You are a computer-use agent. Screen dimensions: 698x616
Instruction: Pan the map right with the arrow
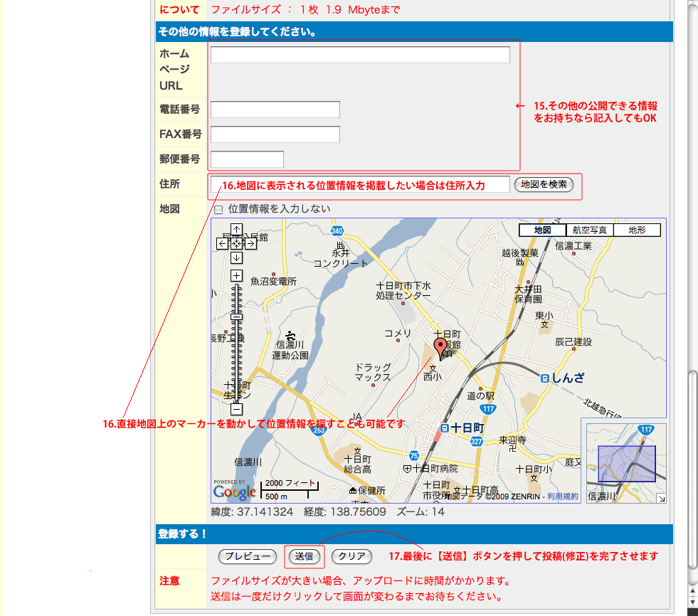tap(250, 243)
